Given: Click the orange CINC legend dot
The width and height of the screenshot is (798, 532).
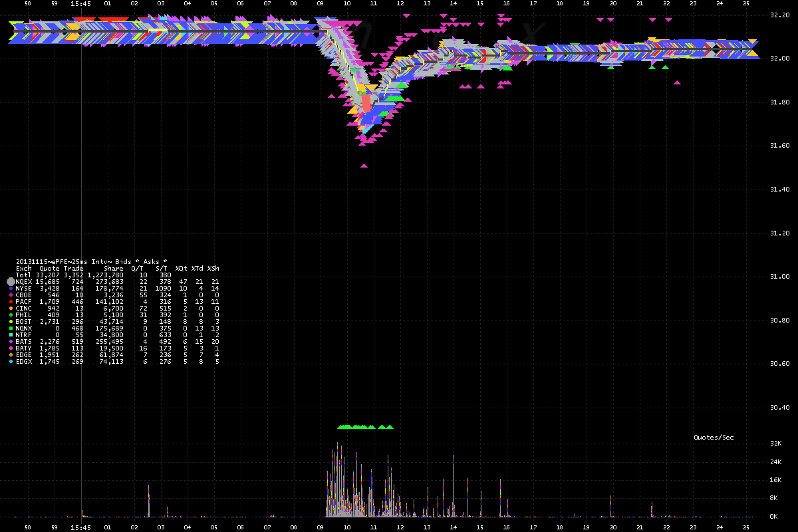Looking at the screenshot, I should [x=10, y=309].
